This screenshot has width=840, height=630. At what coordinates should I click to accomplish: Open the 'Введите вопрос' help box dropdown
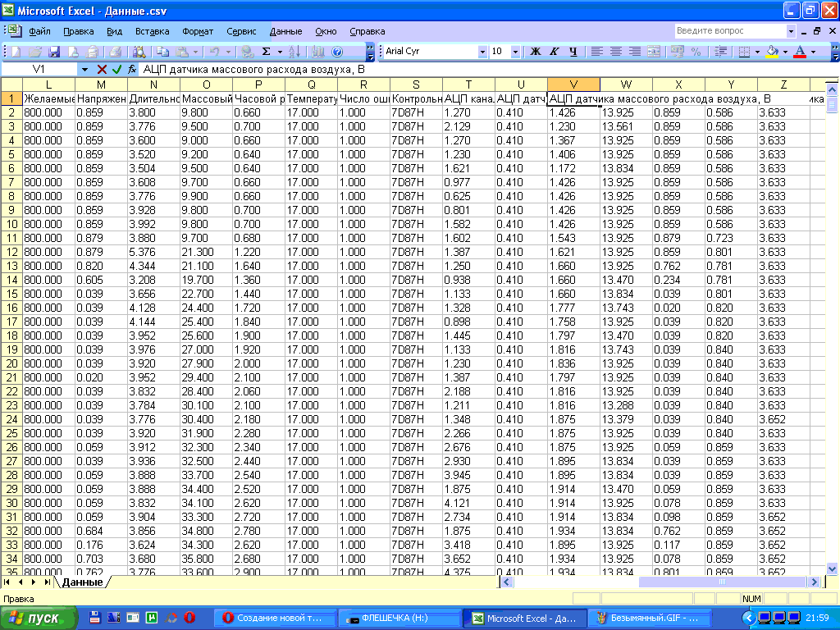[x=791, y=31]
